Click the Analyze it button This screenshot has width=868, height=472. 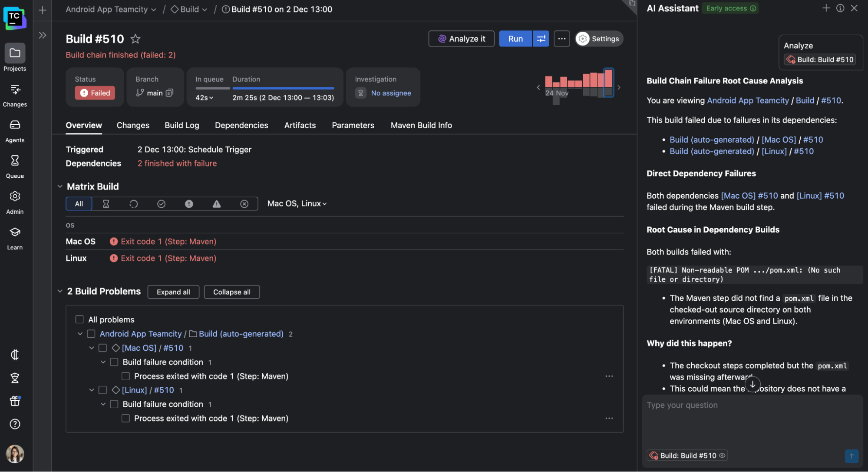click(461, 39)
